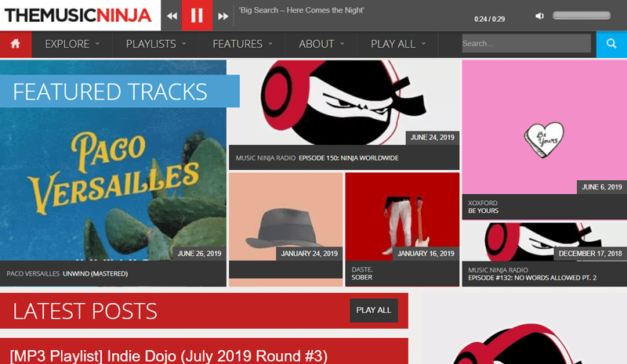Mute audio with the speaker icon

click(x=539, y=16)
